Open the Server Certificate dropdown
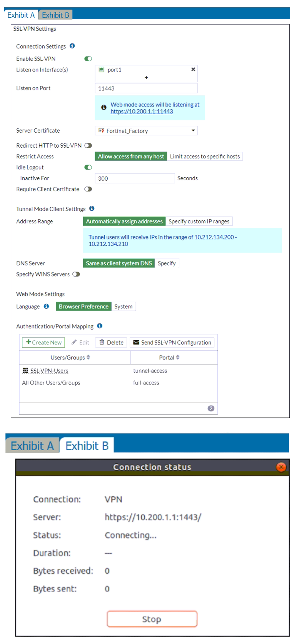This screenshot has width=297, height=644. click(146, 131)
